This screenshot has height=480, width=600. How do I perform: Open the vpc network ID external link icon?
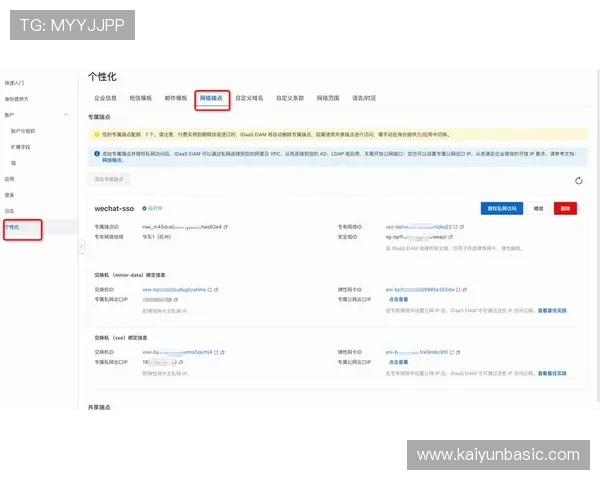point(455,227)
